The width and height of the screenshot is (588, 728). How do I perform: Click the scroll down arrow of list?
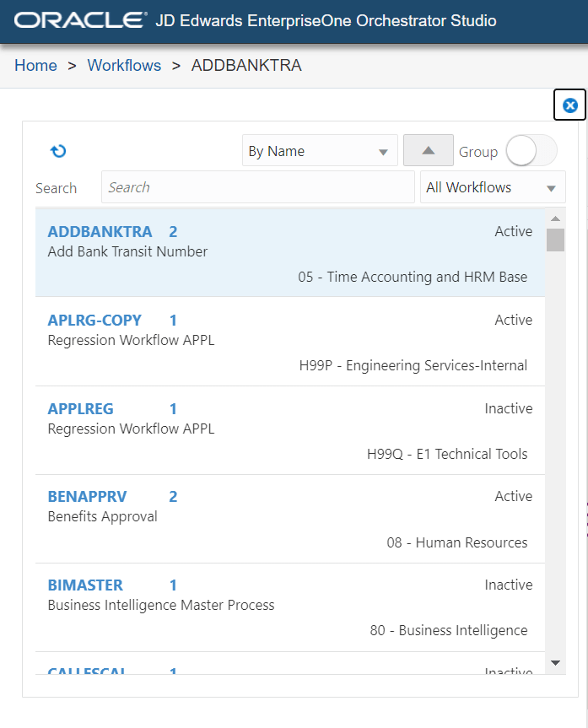pos(554,663)
